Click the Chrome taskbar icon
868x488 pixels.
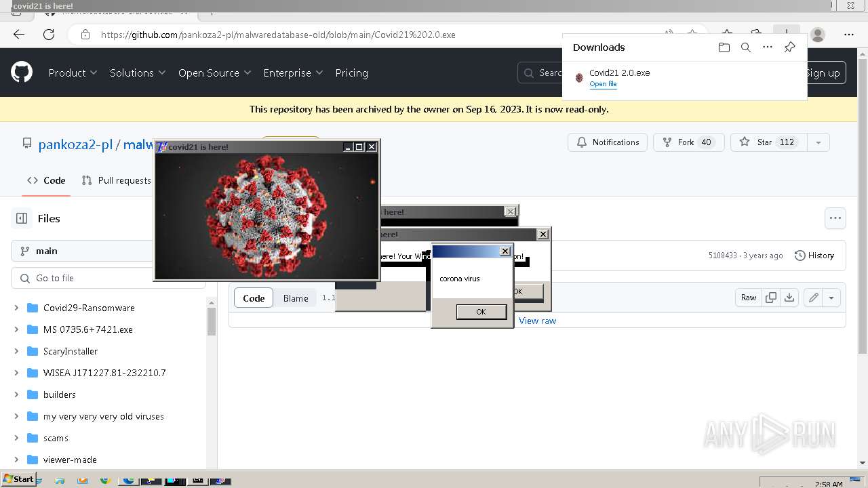[105, 481]
